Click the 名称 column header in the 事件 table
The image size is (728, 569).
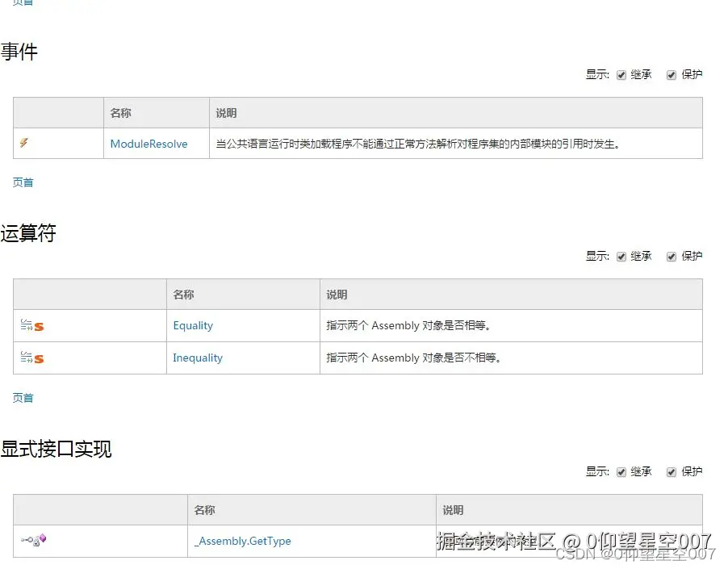click(121, 112)
